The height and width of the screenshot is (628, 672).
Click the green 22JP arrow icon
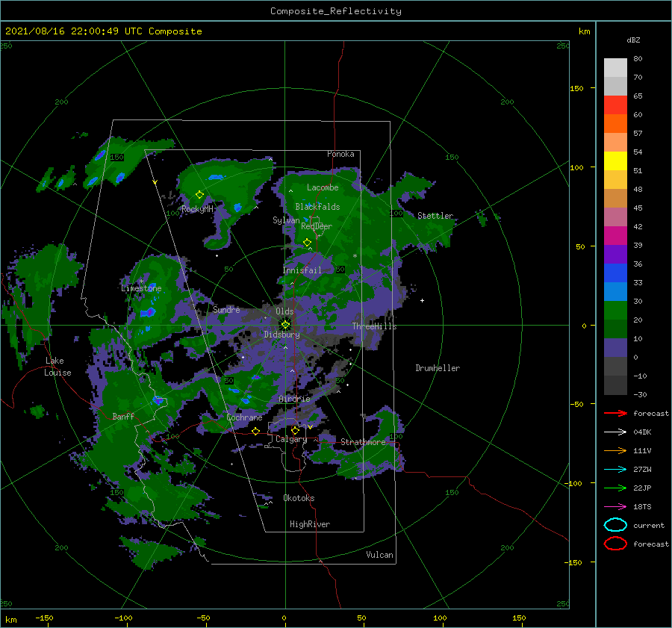coord(615,488)
